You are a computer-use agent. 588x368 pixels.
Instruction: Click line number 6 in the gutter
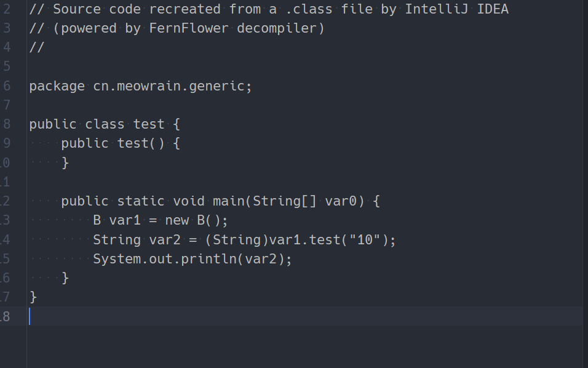7,86
